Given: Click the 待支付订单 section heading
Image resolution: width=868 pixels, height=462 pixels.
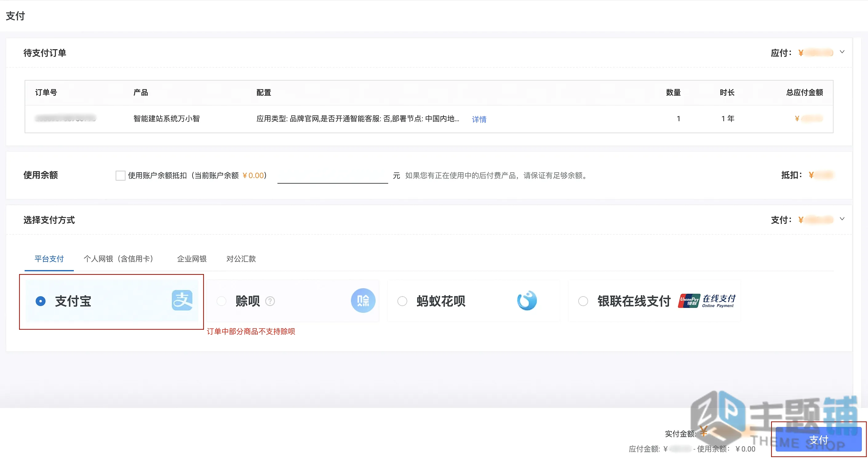Looking at the screenshot, I should point(45,53).
